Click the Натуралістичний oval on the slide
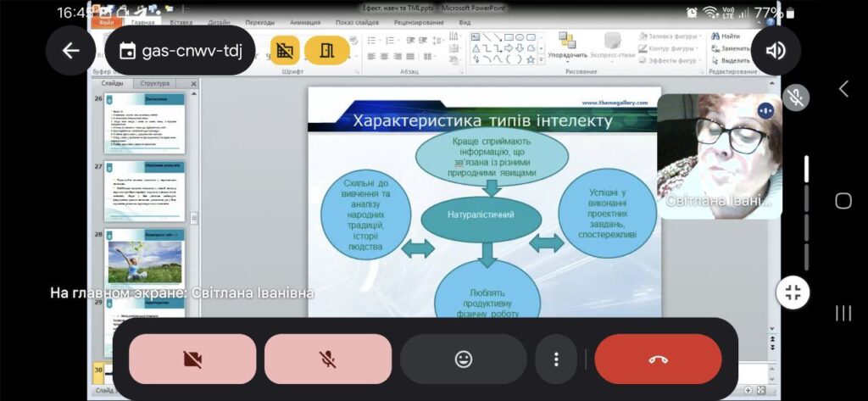Screen dimensions: 868x401 tap(481, 214)
